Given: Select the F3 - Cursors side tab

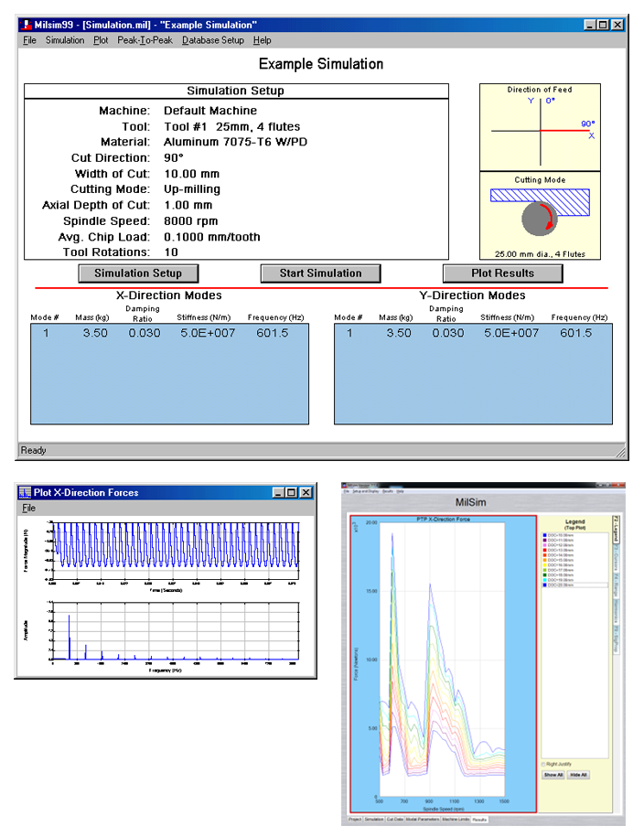Looking at the screenshot, I should (616, 558).
